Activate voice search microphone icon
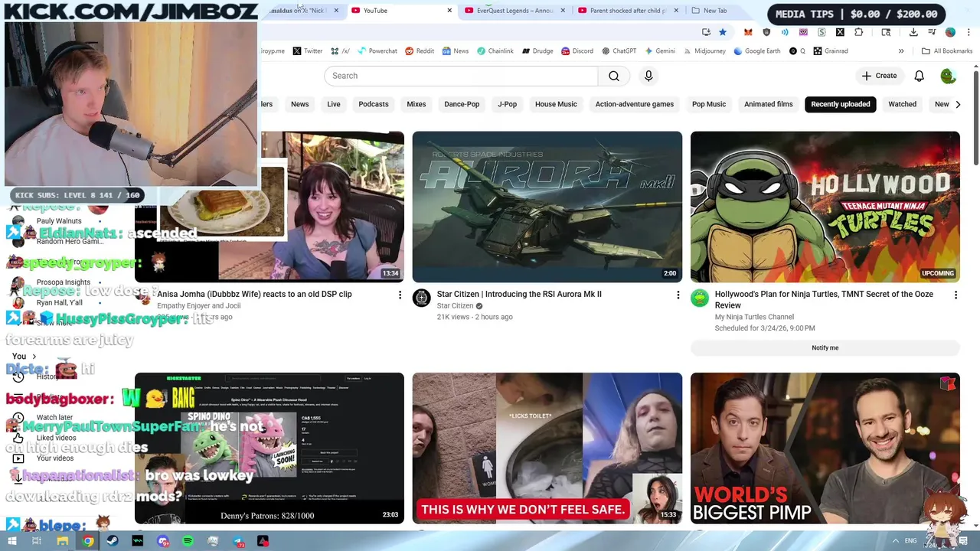Screen dimensions: 980x551 [648, 76]
